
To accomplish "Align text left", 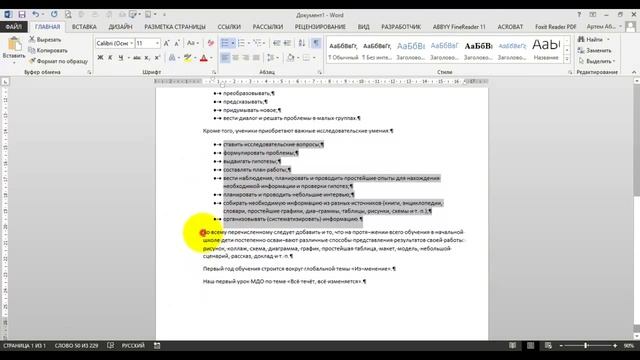I will pos(225,58).
